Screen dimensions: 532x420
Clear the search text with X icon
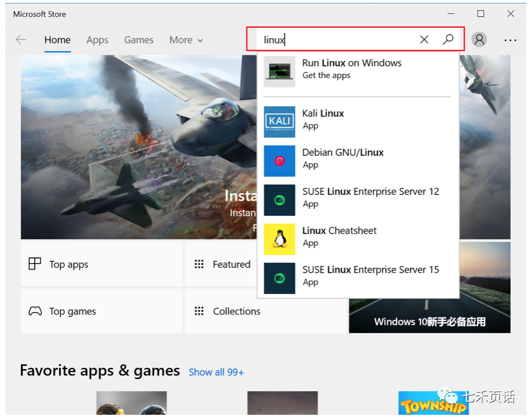(424, 39)
